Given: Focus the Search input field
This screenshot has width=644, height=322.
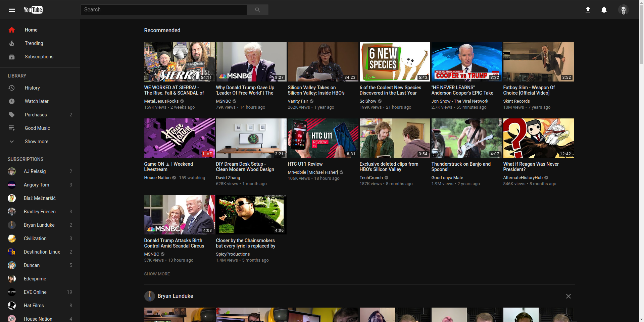Looking at the screenshot, I should (x=164, y=10).
